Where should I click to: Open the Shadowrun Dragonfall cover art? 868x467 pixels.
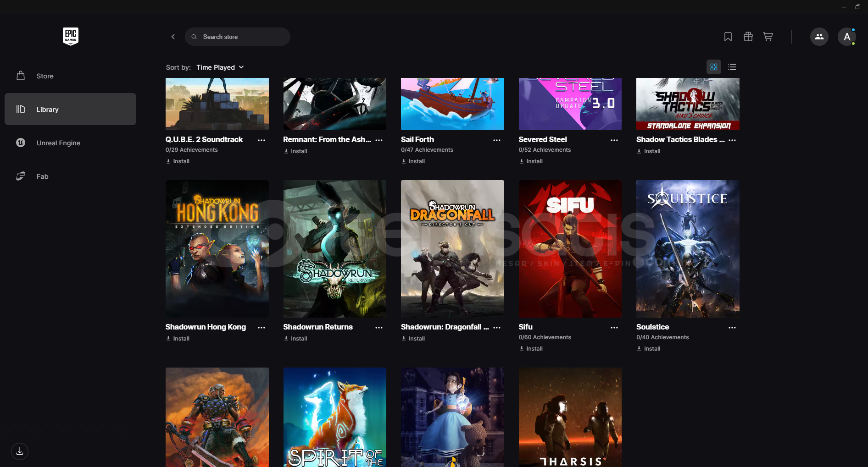tap(452, 249)
